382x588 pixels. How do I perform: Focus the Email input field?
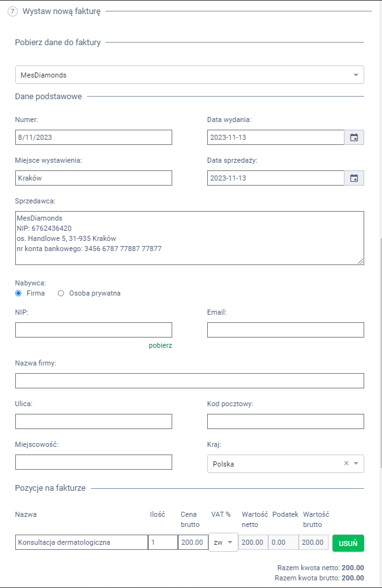coord(285,329)
